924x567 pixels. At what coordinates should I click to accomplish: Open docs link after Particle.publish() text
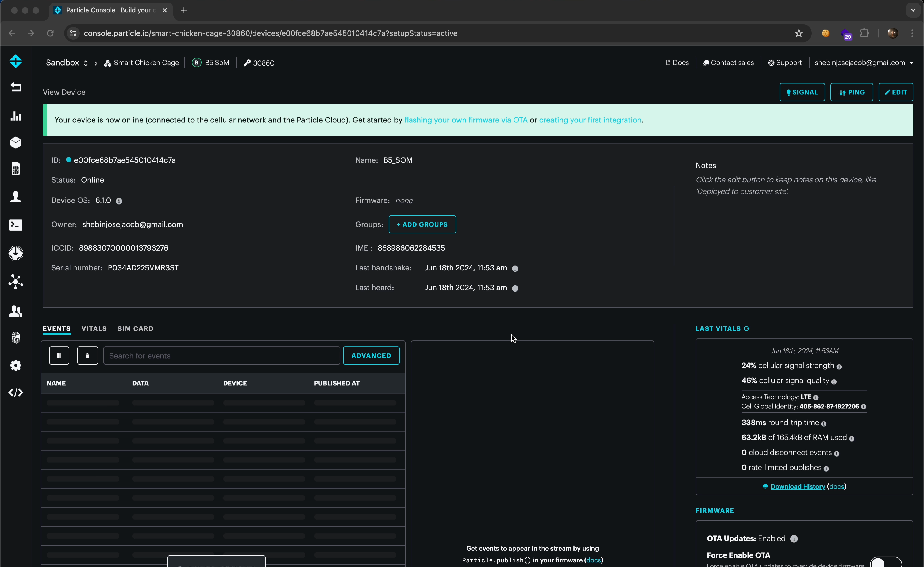click(x=594, y=560)
